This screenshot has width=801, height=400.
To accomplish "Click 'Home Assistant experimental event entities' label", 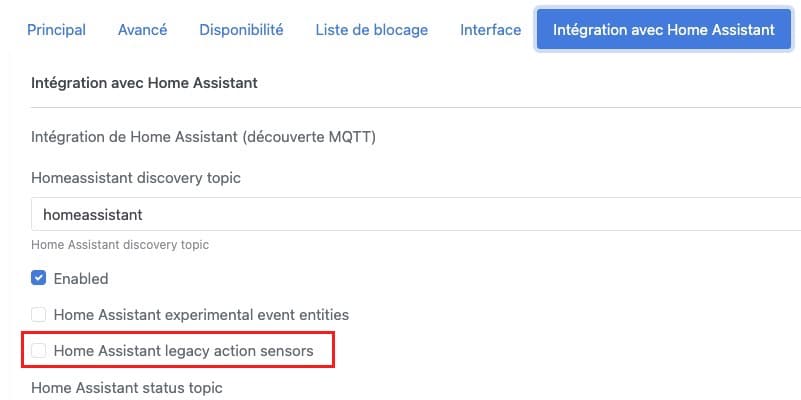I will (x=201, y=315).
